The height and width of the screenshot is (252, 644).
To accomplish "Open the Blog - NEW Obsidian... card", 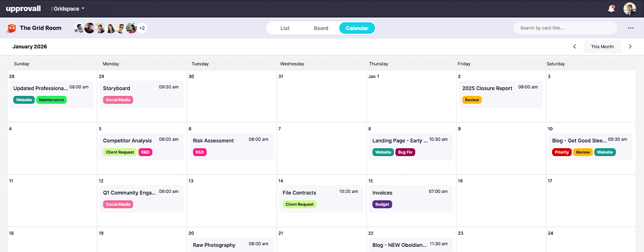I will tap(411, 245).
